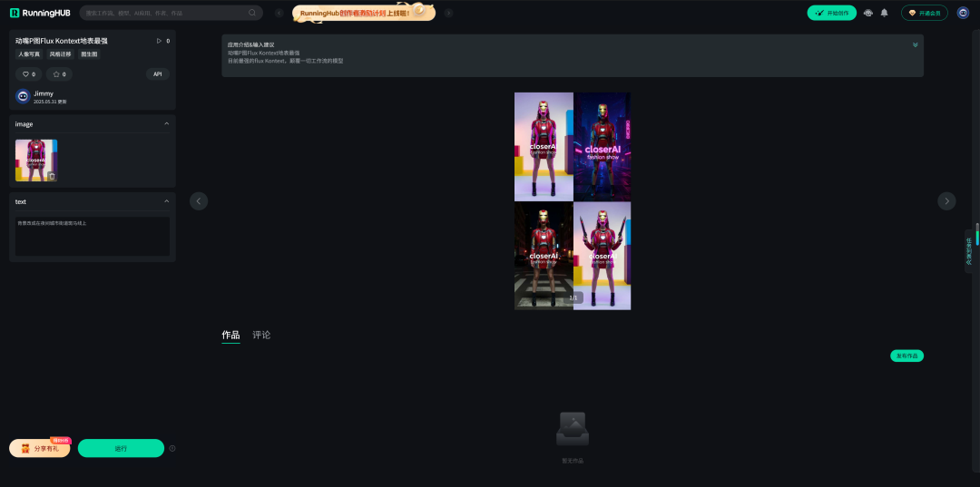Open author Jimmy's avatar
Viewport: 980px width, 487px height.
(23, 96)
